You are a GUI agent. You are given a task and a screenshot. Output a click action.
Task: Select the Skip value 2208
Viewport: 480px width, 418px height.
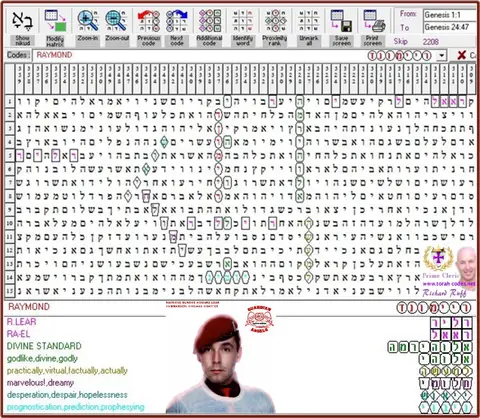pyautogui.click(x=431, y=42)
